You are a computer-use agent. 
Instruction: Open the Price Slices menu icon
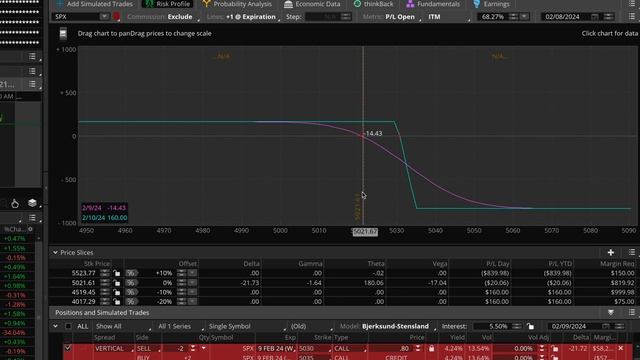631,253
